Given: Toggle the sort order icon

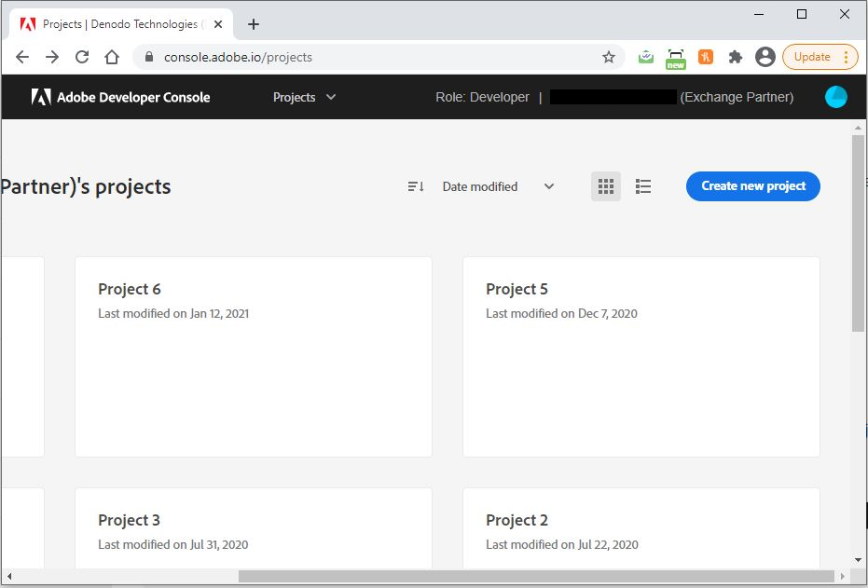Looking at the screenshot, I should pos(416,187).
